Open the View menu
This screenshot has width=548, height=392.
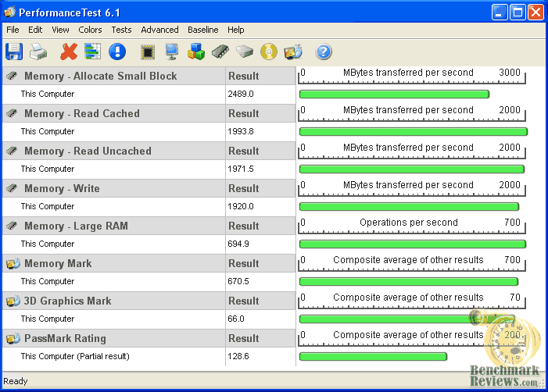[x=60, y=30]
